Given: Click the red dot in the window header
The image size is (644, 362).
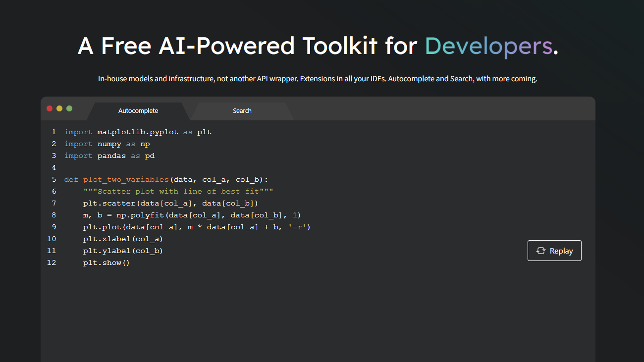Looking at the screenshot, I should (50, 108).
